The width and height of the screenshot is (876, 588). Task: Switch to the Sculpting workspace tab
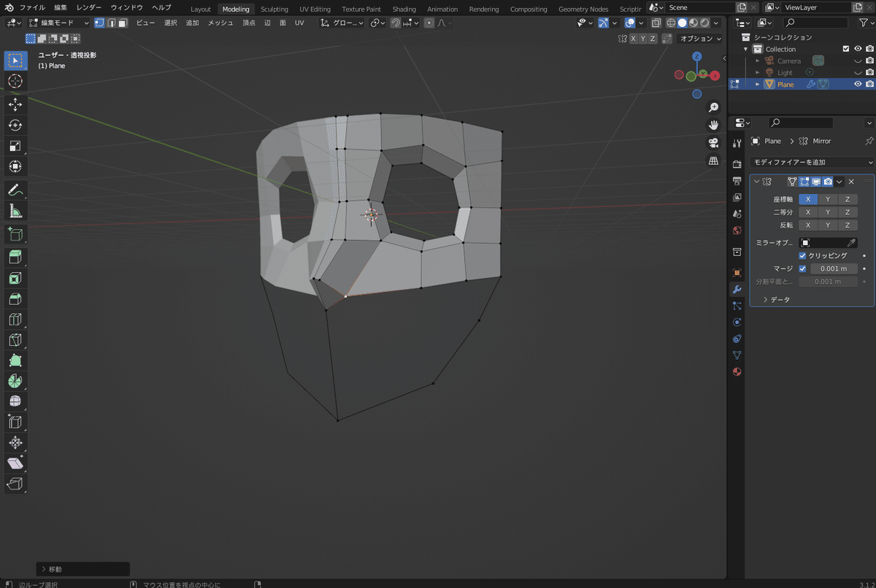coord(274,9)
